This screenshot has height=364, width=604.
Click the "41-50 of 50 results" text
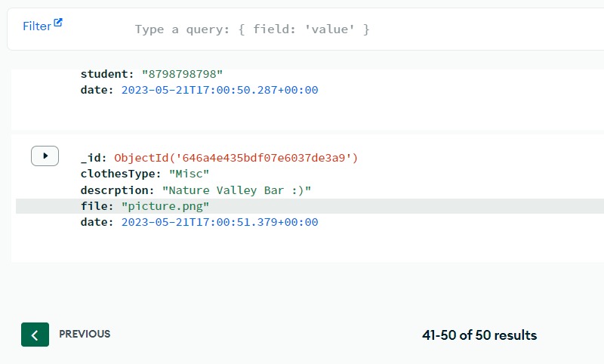coord(479,335)
